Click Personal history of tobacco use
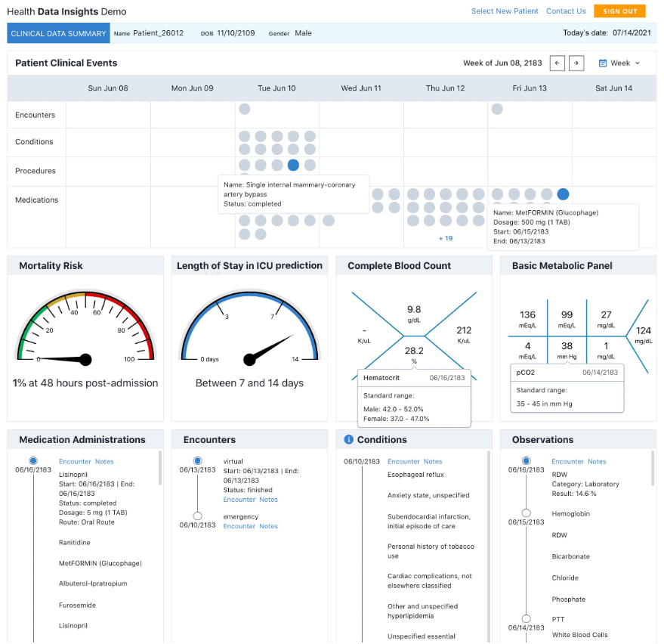This screenshot has width=664, height=644. [431, 551]
